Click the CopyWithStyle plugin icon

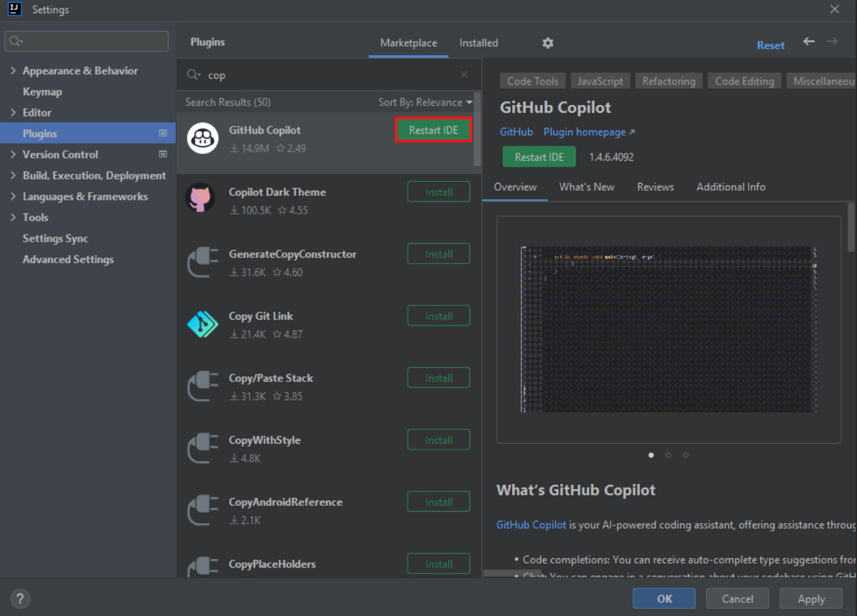click(203, 448)
